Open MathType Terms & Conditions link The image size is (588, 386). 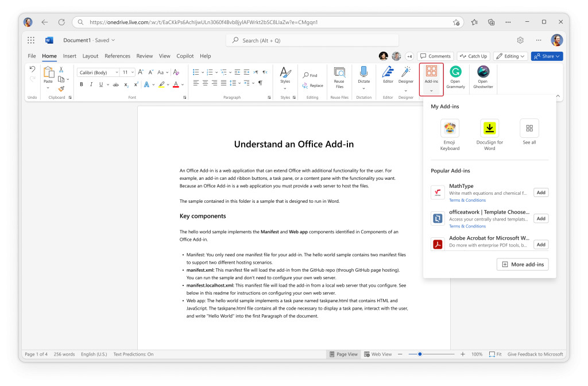tap(466, 200)
